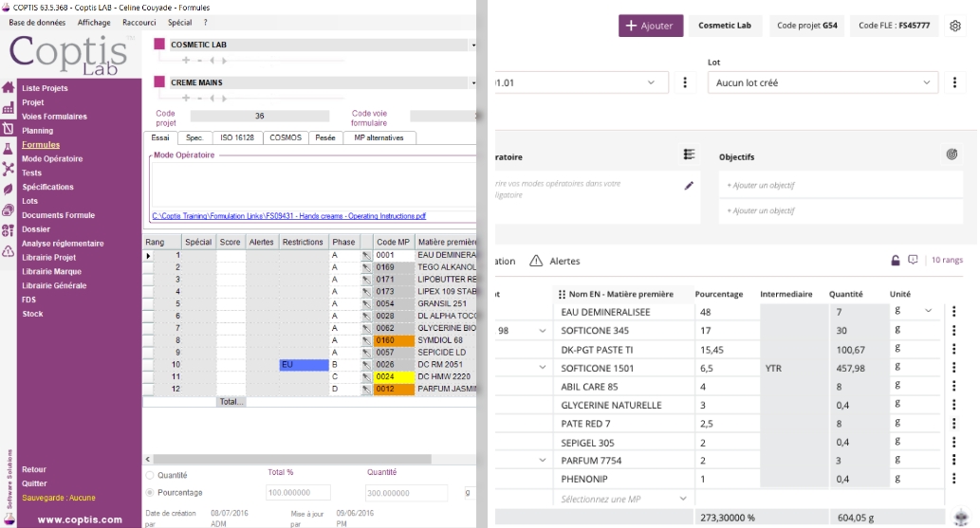Image resolution: width=980 pixels, height=528 pixels.
Task: Click the settings gear icon at top right
Action: pos(955,26)
